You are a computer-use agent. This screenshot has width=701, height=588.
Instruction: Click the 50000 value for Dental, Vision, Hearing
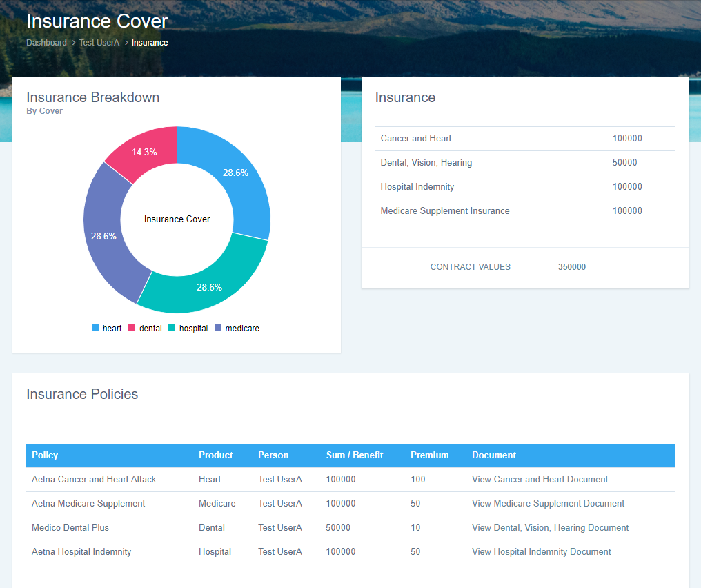coord(624,163)
